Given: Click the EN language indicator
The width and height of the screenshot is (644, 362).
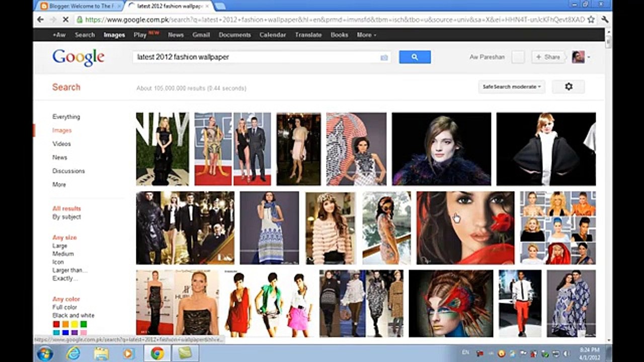Looking at the screenshot, I should point(465,353).
